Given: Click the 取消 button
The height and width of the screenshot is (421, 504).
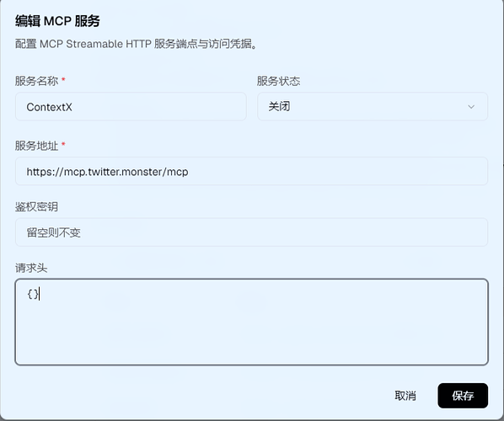Looking at the screenshot, I should point(405,396).
